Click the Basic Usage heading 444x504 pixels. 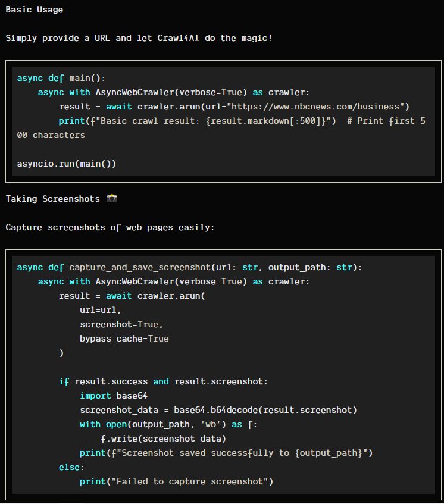tap(35, 10)
